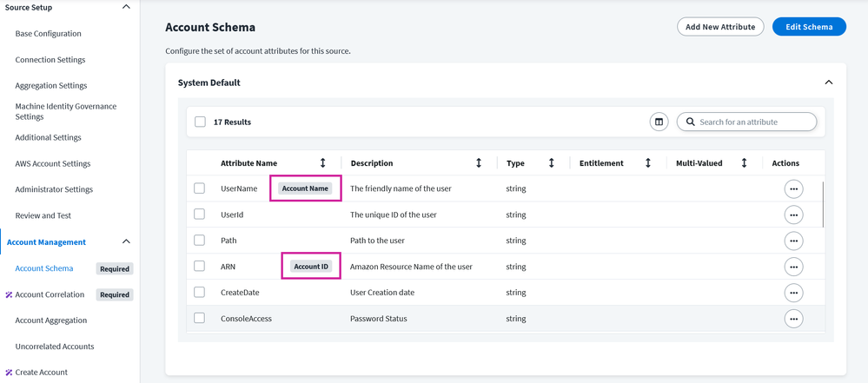Screen dimensions: 868x383
Task: Click Add New Attribute button
Action: click(720, 27)
